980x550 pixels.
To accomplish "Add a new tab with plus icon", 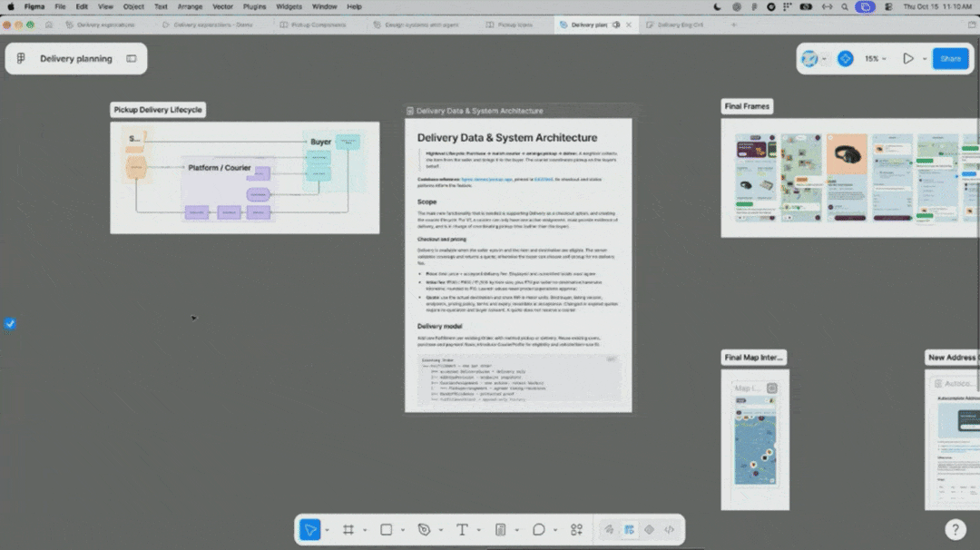I will (x=734, y=25).
